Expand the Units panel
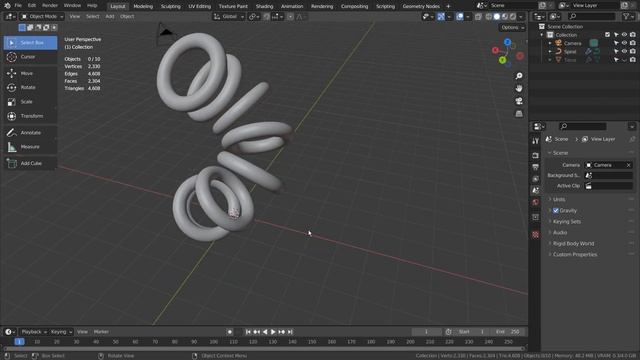The width and height of the screenshot is (640, 360). click(559, 200)
